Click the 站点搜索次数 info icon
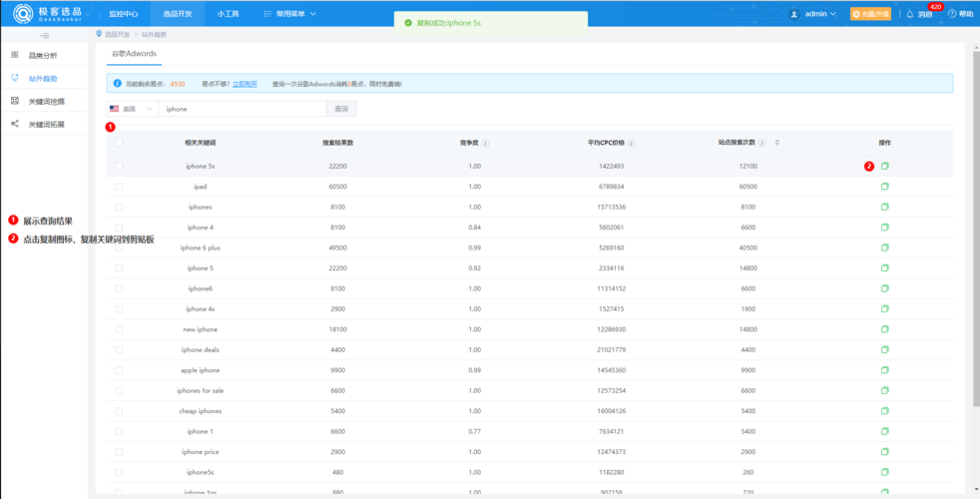The width and height of the screenshot is (980, 499). tap(761, 143)
